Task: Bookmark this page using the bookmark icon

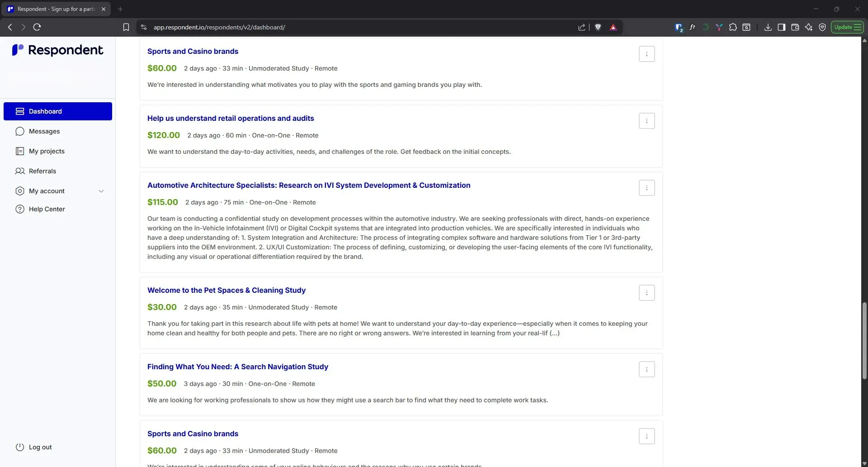Action: (126, 27)
